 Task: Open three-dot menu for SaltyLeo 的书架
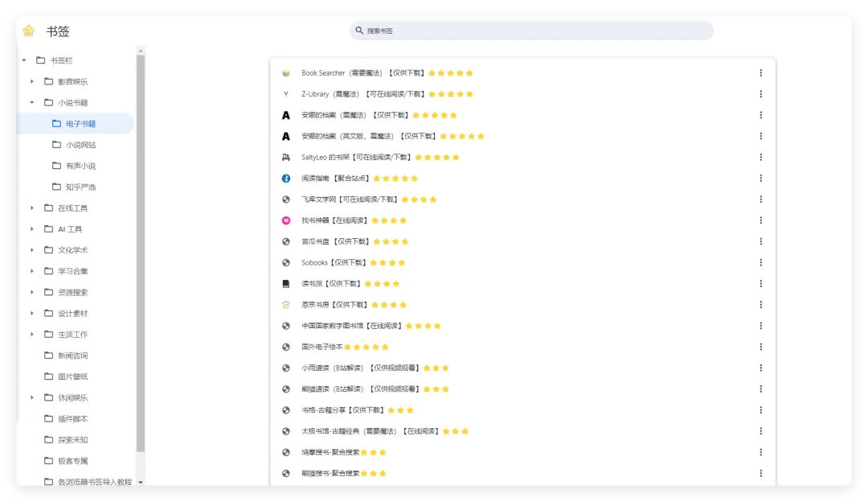click(x=760, y=158)
